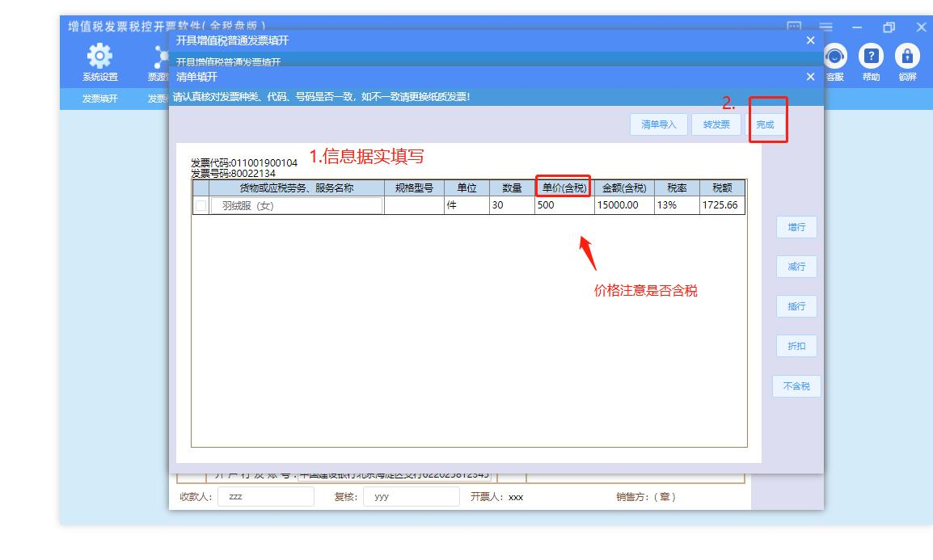The image size is (933, 560).
Task: Close the 清单填开 dialog
Action: (x=811, y=77)
